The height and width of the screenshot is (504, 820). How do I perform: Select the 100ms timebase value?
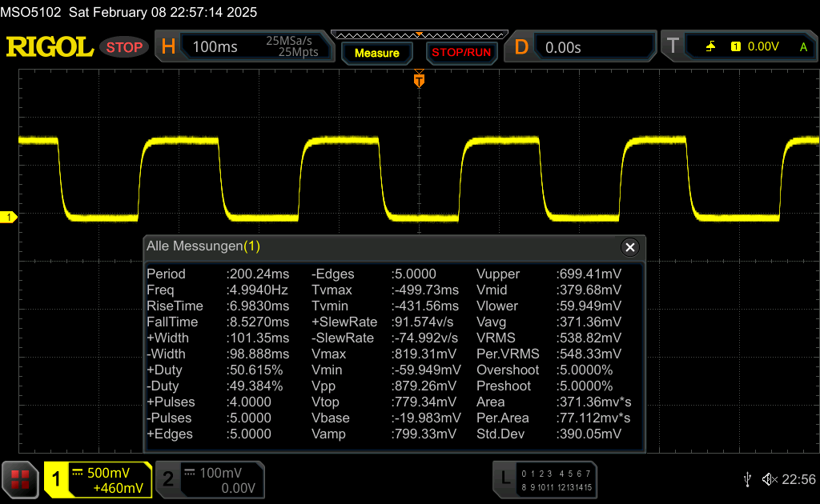pos(215,47)
